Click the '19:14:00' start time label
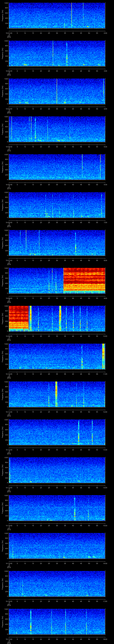Screen dimensions: 114x644 tap(9, 525)
